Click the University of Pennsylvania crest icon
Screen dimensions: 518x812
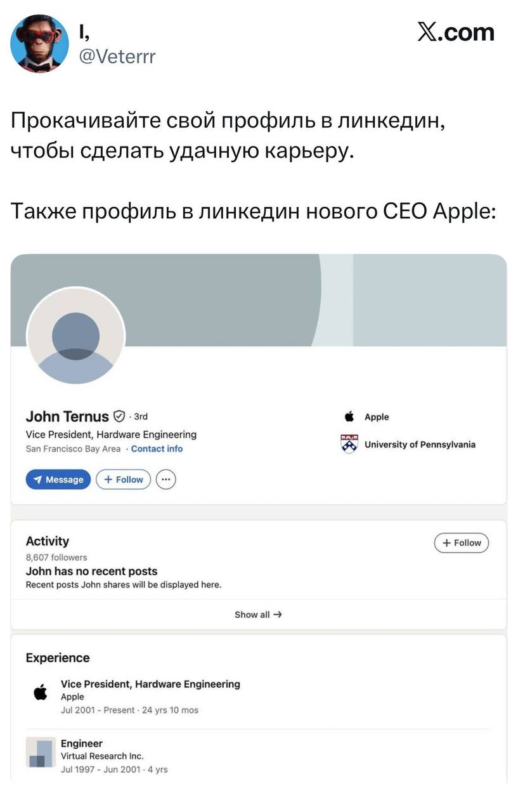pyautogui.click(x=349, y=444)
